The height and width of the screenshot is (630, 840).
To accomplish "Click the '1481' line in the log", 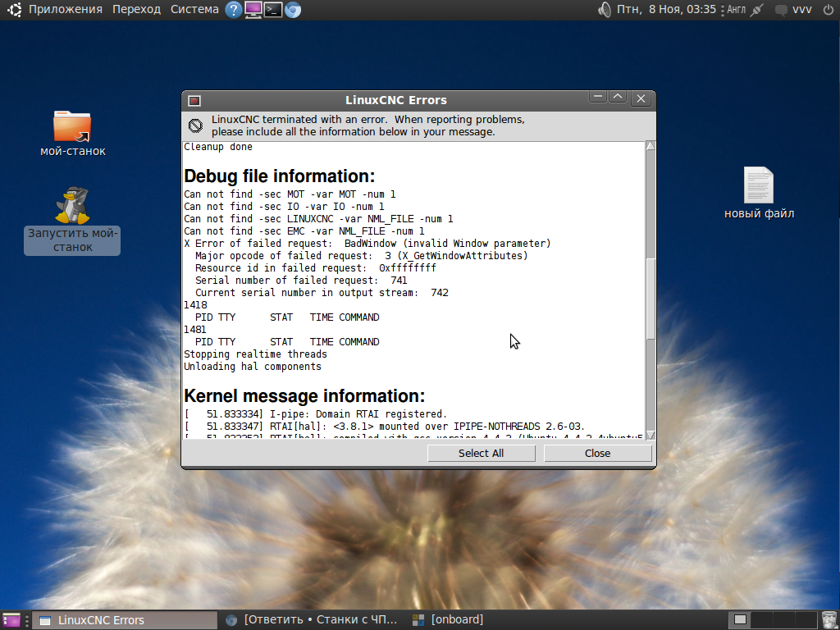I will (x=195, y=330).
